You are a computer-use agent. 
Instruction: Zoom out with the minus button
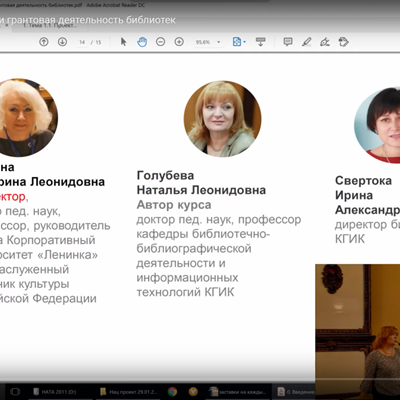160,42
